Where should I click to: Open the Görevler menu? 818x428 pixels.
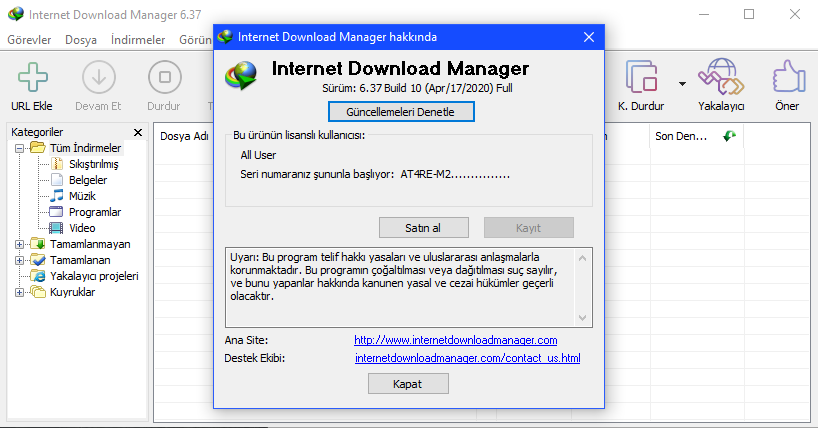tap(29, 40)
